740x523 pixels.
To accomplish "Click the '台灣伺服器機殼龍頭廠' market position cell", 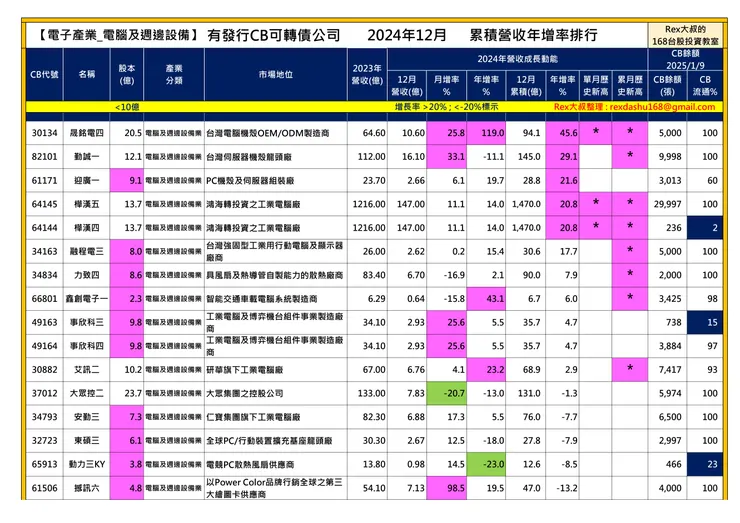I will (276, 157).
